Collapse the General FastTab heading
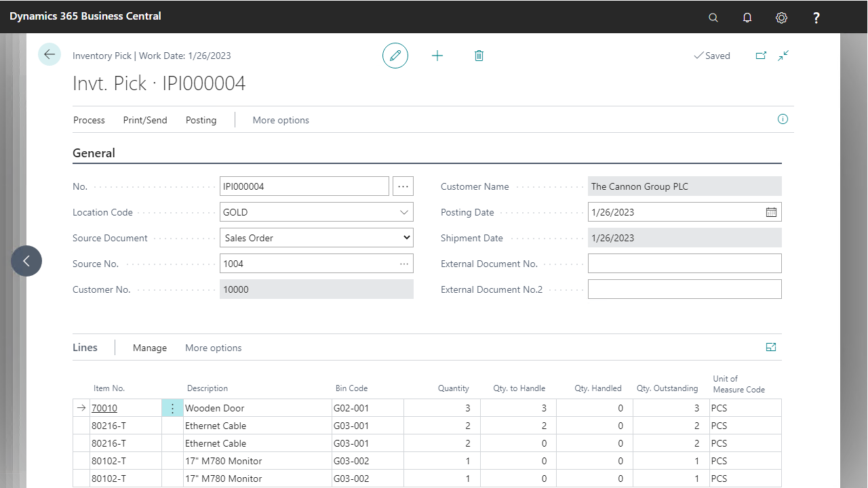 point(94,153)
